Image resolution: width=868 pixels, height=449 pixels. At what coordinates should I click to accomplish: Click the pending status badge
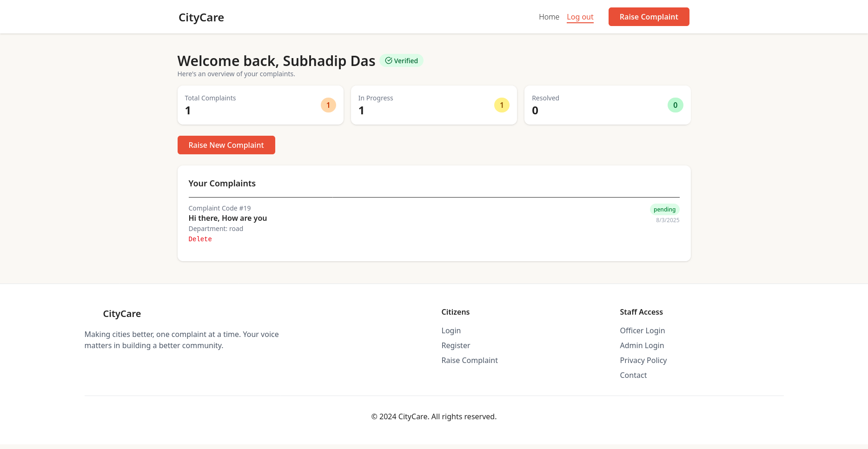664,209
